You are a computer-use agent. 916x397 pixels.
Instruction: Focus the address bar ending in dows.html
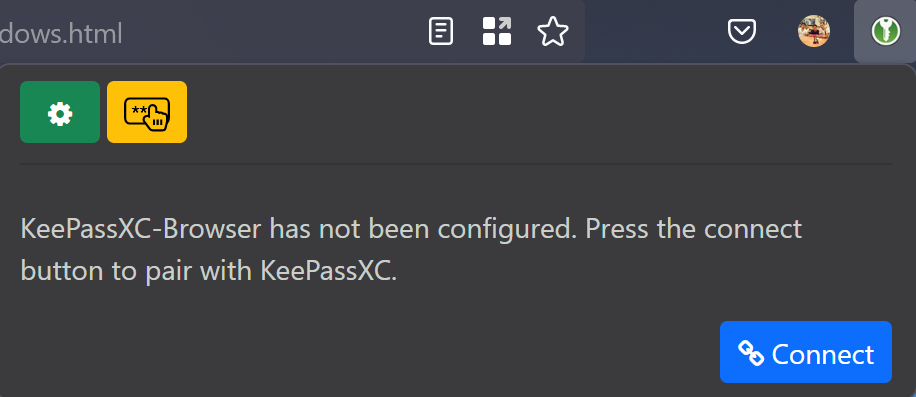[x=204, y=32]
